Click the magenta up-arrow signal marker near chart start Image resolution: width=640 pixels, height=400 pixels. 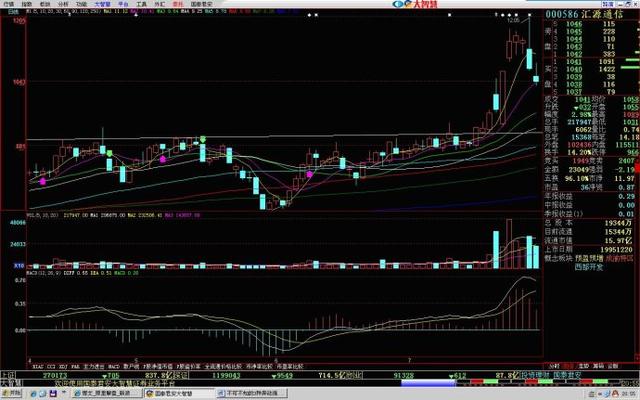point(43,181)
